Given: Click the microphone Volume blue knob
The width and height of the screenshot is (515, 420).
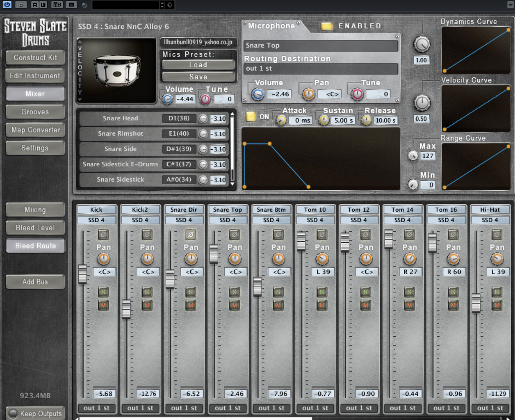Looking at the screenshot, I should [x=257, y=94].
